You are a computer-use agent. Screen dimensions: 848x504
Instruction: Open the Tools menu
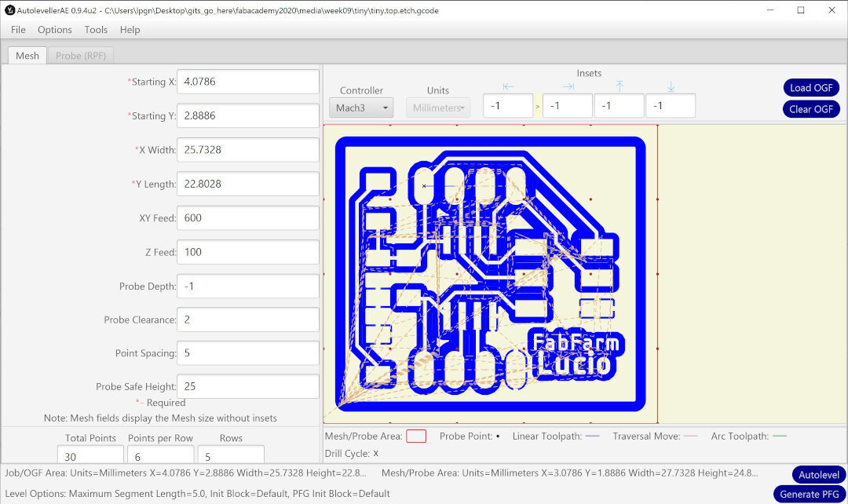click(96, 30)
